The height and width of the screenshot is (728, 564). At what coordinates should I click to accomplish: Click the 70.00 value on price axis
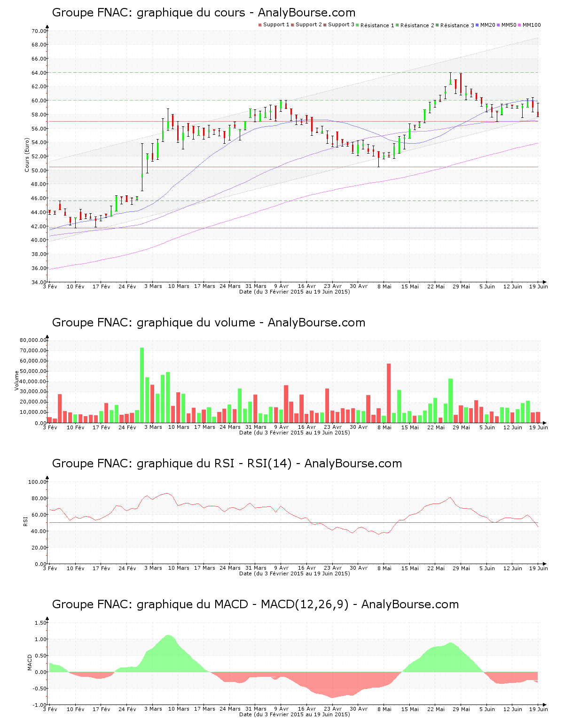click(x=39, y=31)
